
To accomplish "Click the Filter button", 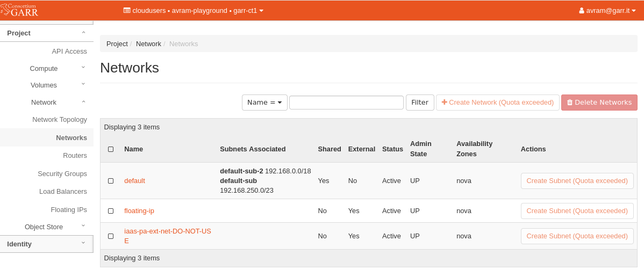I will [420, 103].
